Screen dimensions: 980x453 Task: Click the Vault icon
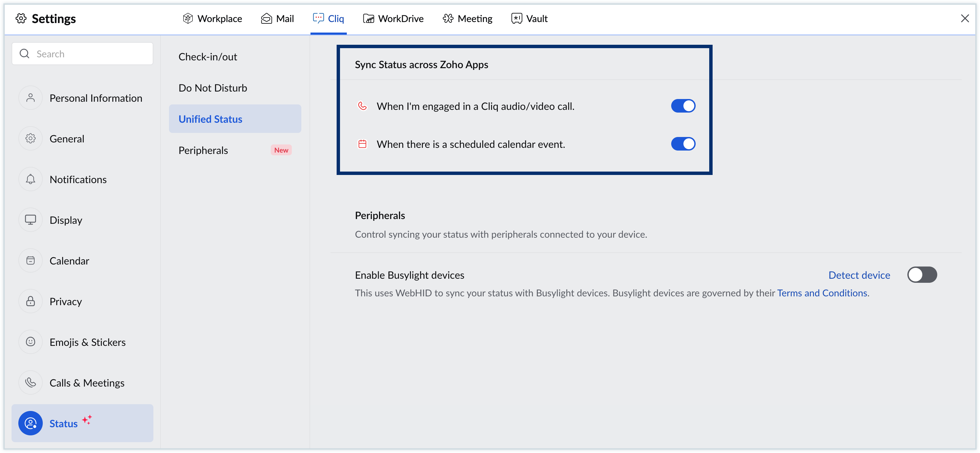[x=516, y=18]
